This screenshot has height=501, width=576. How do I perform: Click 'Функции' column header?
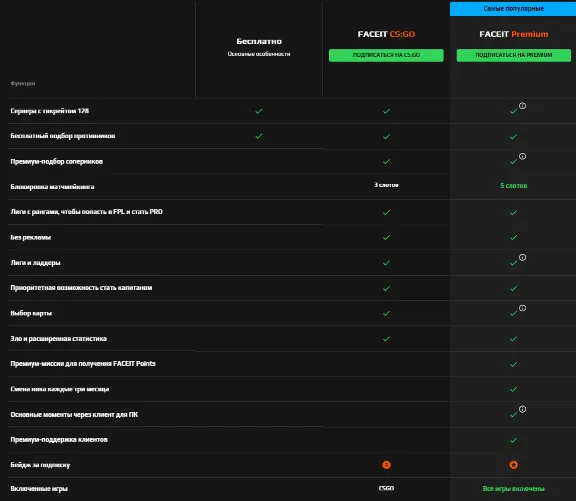pos(23,83)
